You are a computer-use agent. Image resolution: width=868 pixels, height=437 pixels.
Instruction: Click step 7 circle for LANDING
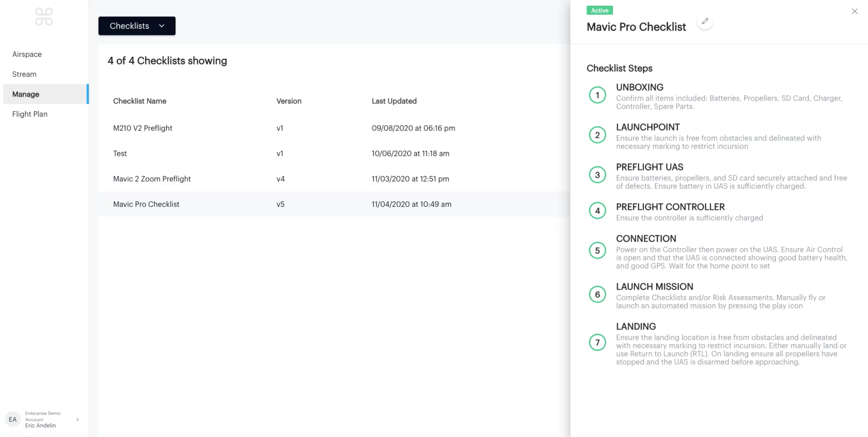[597, 342]
